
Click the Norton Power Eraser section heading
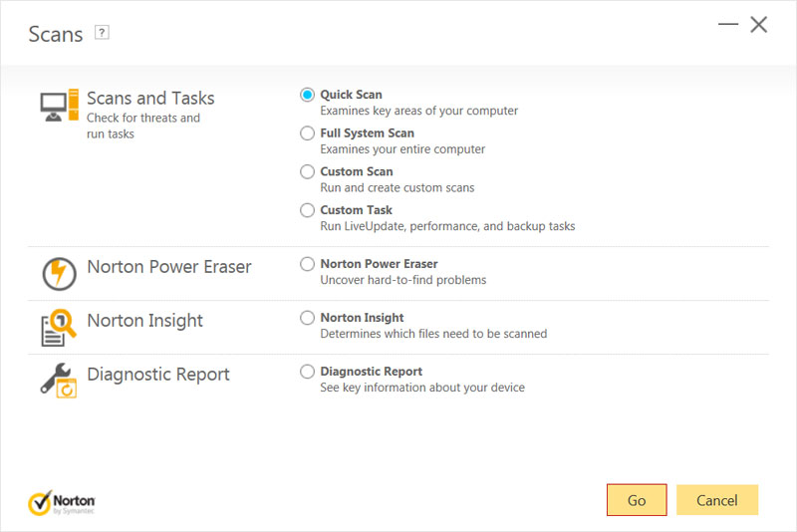pyautogui.click(x=169, y=267)
